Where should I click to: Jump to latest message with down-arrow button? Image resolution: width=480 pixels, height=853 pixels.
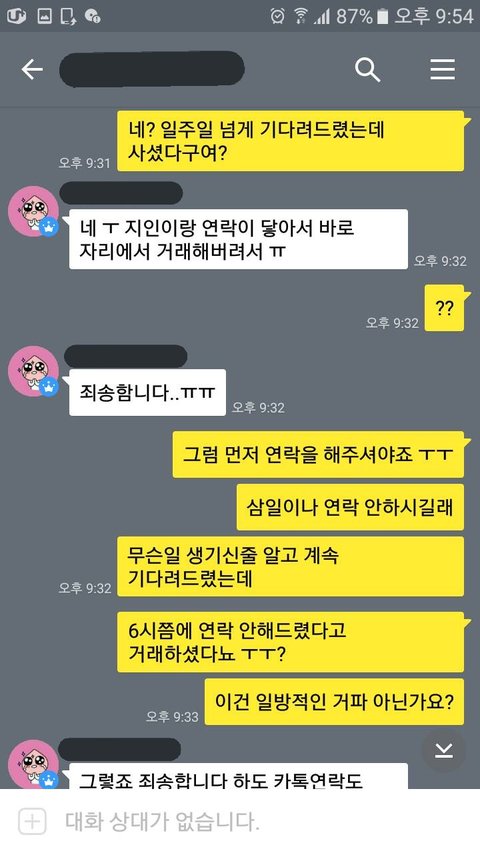pyautogui.click(x=444, y=751)
